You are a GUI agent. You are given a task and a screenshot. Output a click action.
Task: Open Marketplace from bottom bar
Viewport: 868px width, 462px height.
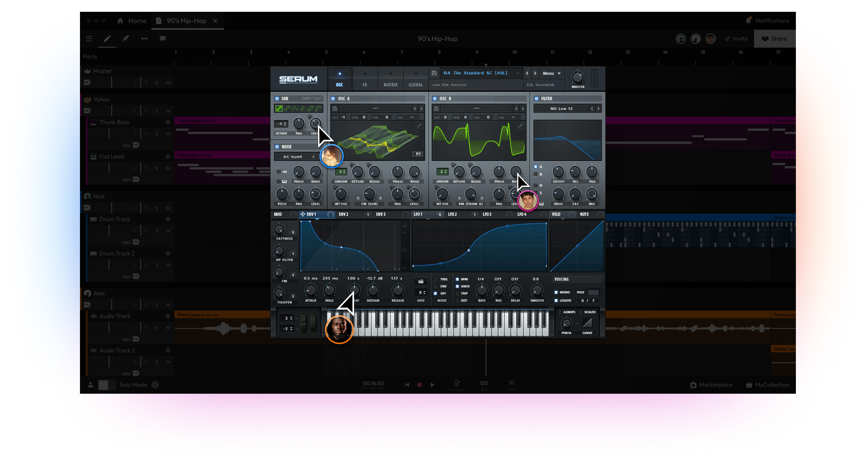pyautogui.click(x=711, y=385)
